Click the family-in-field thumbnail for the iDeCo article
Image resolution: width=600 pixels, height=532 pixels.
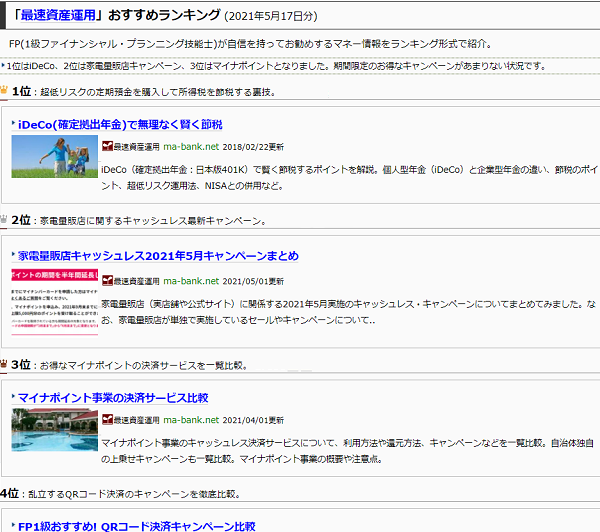coord(55,156)
